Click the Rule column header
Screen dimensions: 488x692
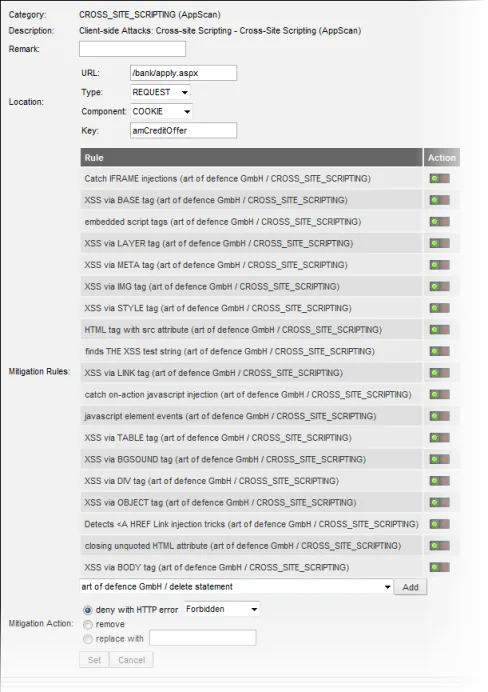click(x=252, y=158)
